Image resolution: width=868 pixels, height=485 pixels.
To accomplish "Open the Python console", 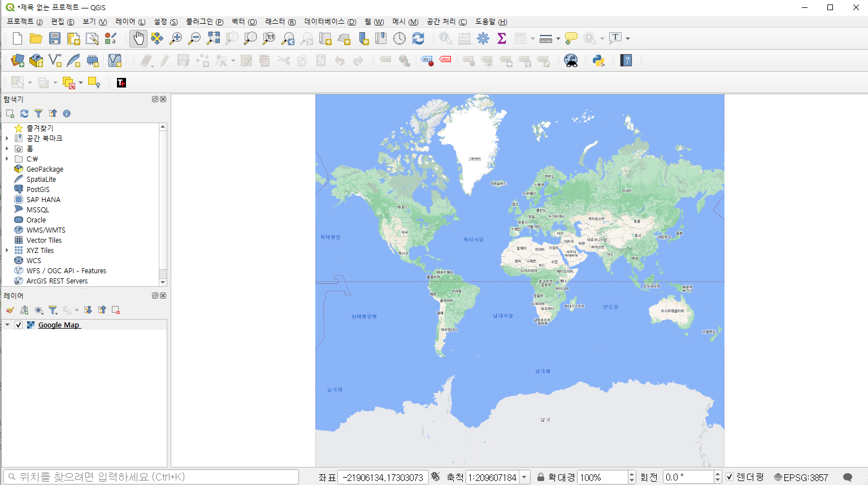I will pos(598,60).
